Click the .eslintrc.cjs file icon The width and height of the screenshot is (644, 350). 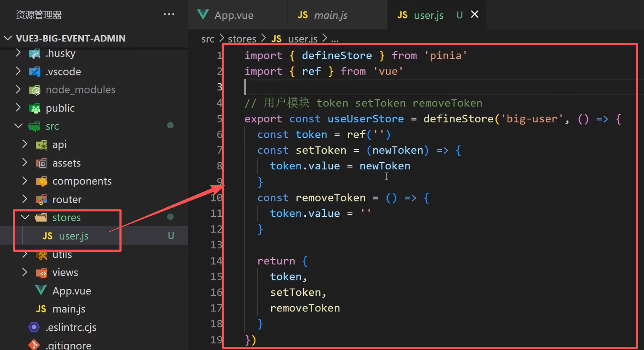pyautogui.click(x=34, y=327)
